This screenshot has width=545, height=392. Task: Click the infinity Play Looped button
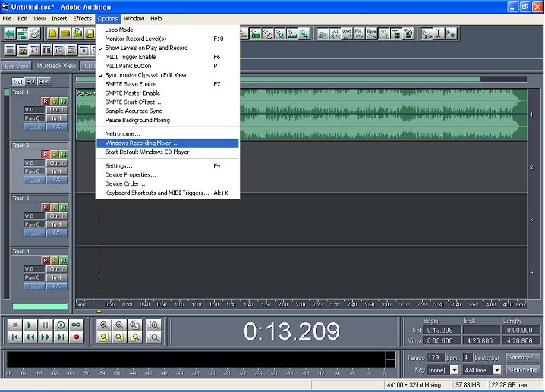76,325
